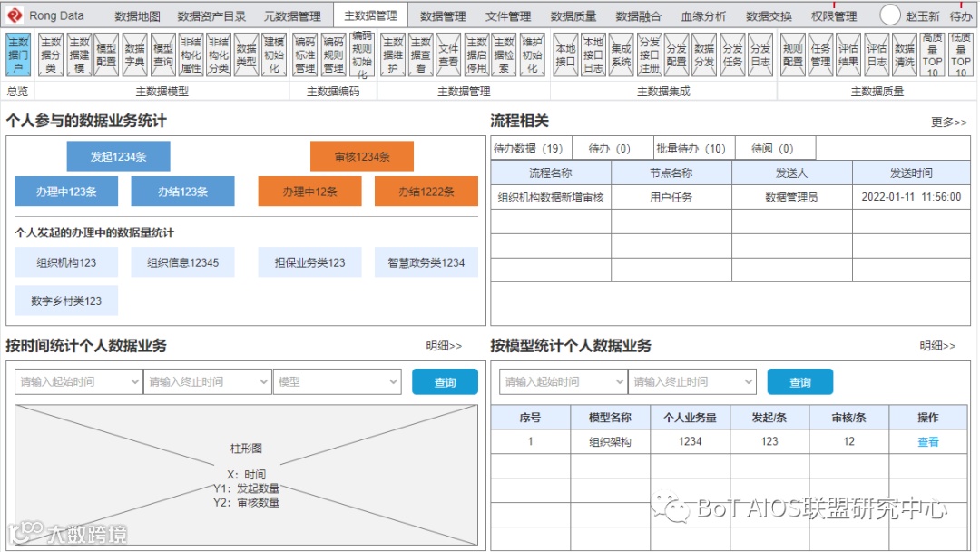Open the 数据资产目录 menu
Image resolution: width=980 pixels, height=552 pixels.
[x=211, y=16]
